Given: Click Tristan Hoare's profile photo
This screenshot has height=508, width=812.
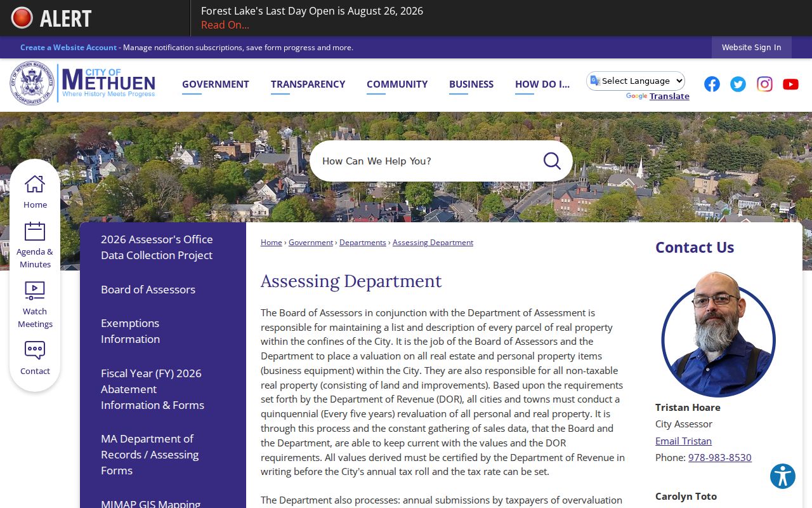Looking at the screenshot, I should pos(718,334).
